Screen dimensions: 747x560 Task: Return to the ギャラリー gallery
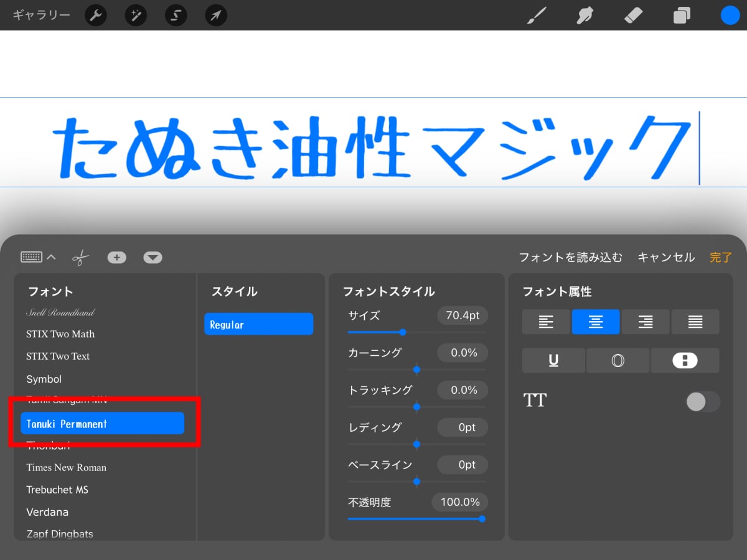tap(41, 16)
